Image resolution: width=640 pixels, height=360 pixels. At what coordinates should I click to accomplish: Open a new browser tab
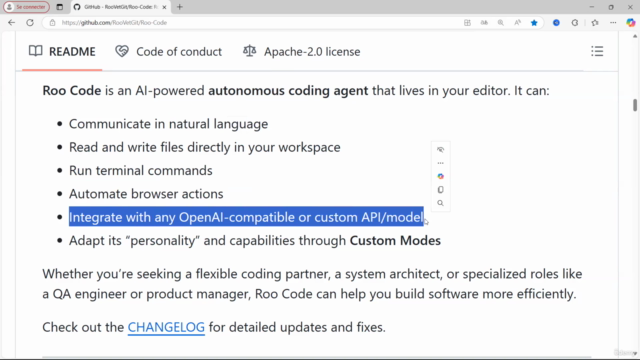180,7
